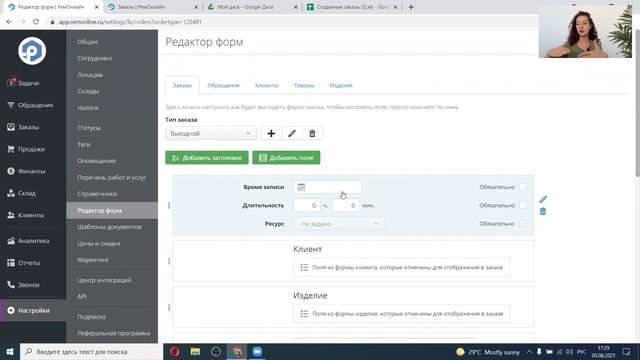
Task: Open Шаблоны документов settings item
Action: pos(109,227)
